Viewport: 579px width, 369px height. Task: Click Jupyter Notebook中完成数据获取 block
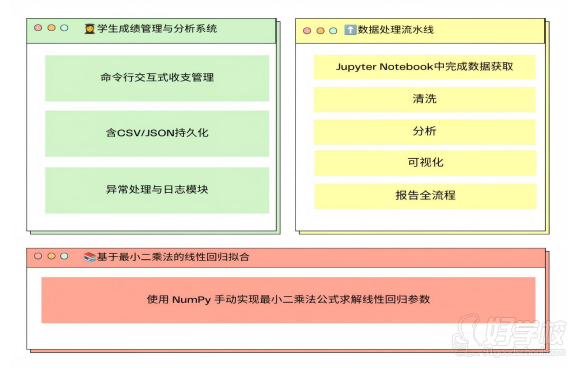coord(425,67)
